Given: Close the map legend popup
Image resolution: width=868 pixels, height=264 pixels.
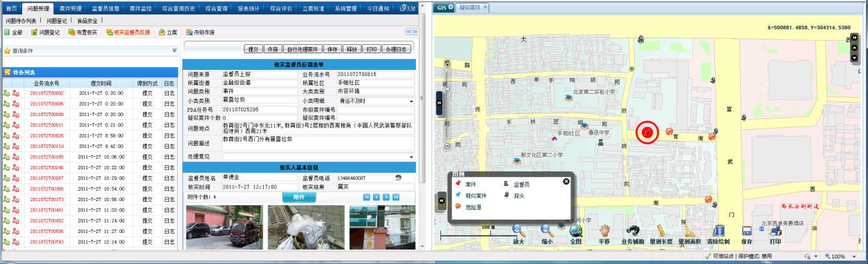Looking at the screenshot, I should pos(566,181).
